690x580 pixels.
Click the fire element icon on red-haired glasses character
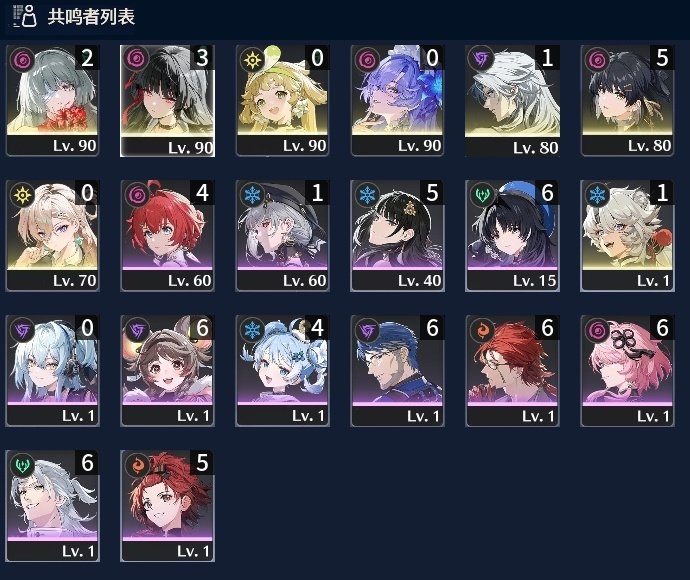click(482, 329)
